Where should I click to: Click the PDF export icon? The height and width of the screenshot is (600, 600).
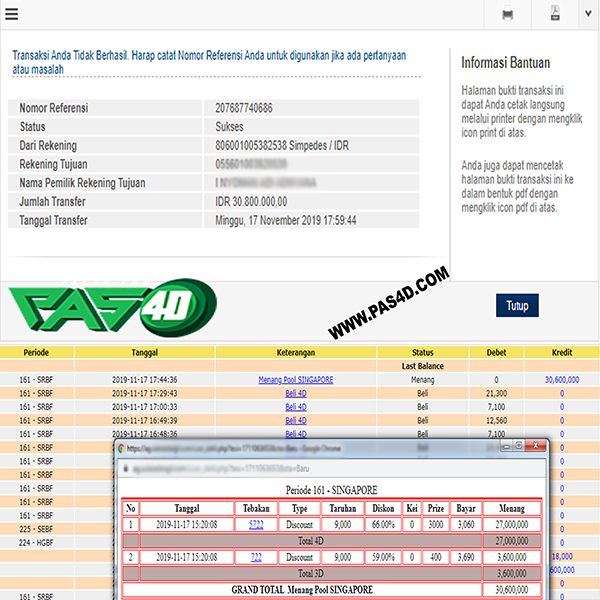coord(555,14)
